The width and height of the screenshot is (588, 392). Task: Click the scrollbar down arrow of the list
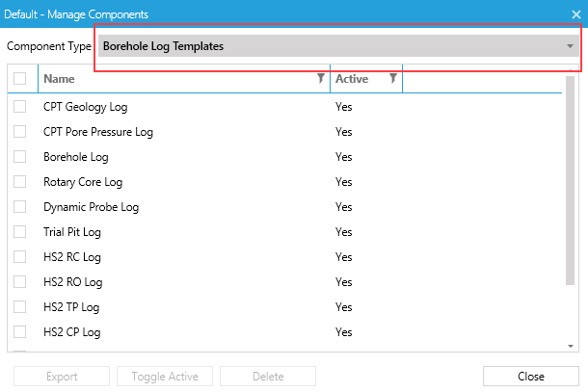(571, 346)
